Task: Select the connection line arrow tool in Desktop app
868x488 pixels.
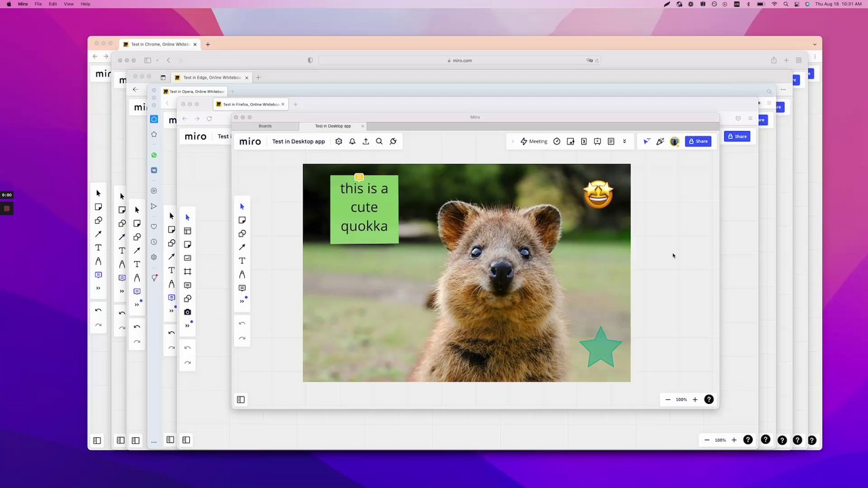Action: [242, 247]
